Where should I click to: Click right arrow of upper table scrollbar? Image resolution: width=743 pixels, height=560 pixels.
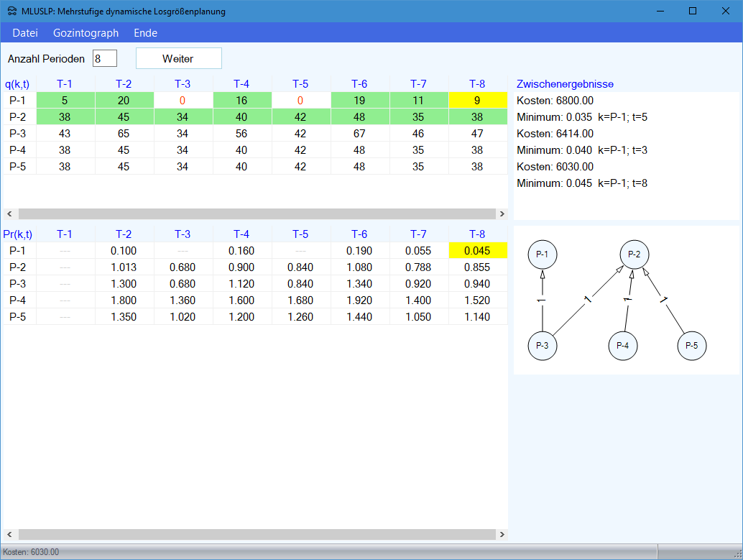point(502,214)
